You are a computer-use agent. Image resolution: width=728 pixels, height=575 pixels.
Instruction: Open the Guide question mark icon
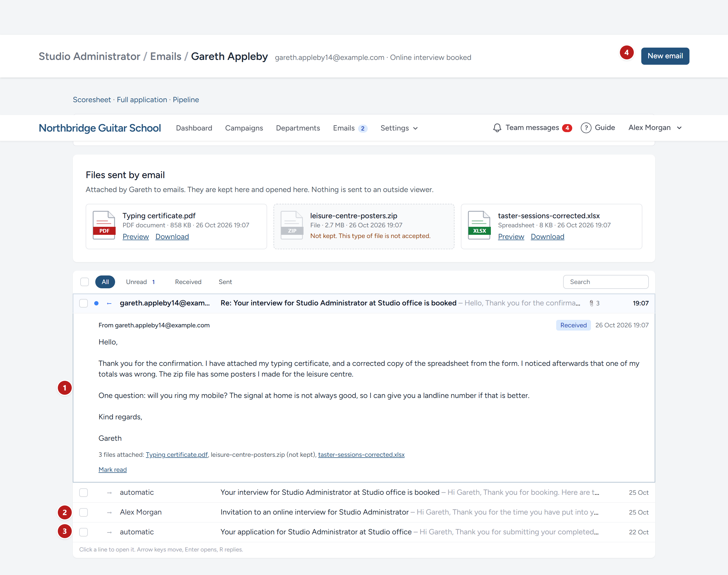pos(586,128)
